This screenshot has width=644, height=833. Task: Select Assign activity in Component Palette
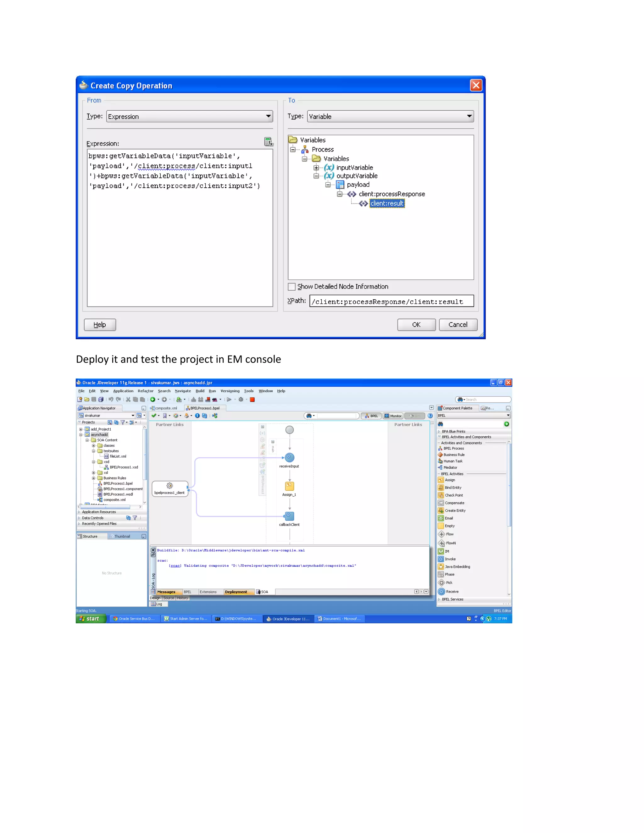point(447,480)
